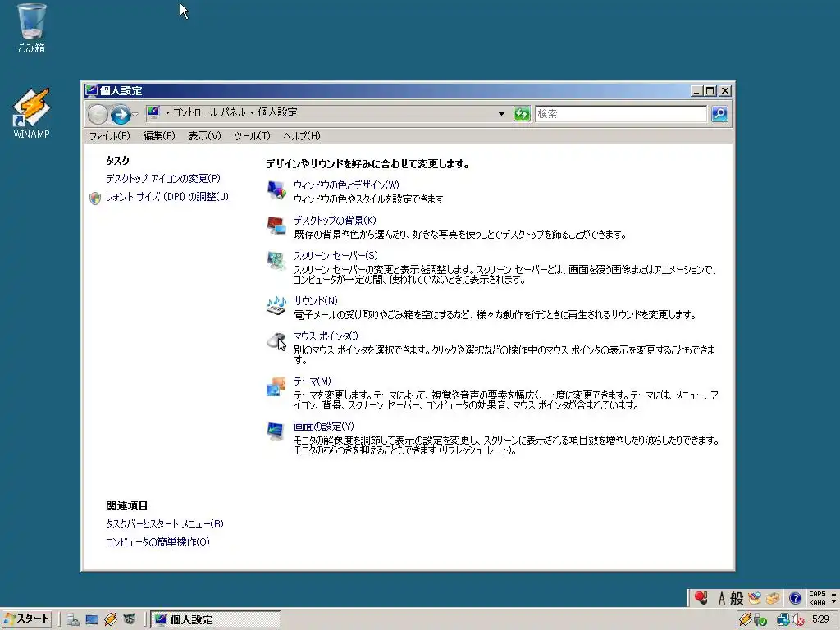840x630 pixels.
Task: Click the 5:29 clock in tray
Action: 820,619
